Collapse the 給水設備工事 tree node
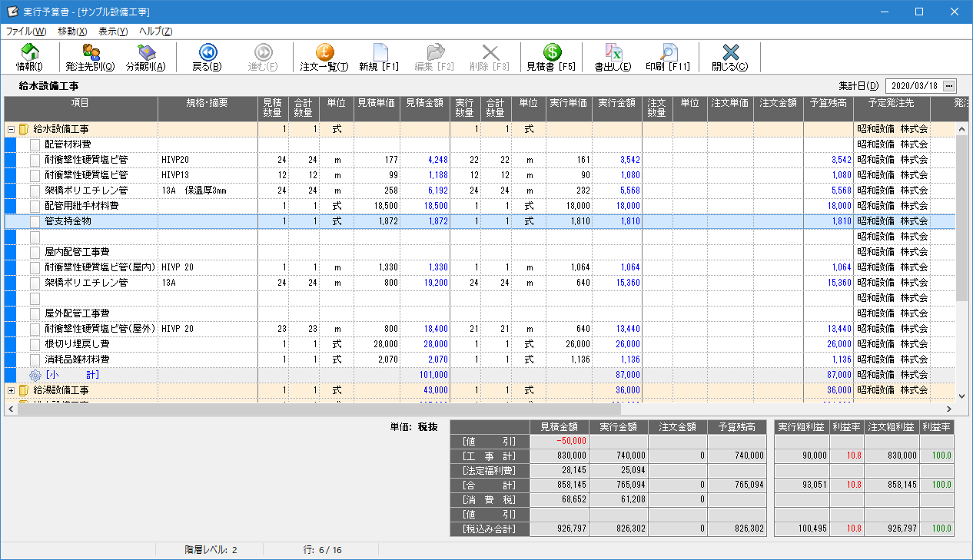Viewport: 973px width, 560px height. pyautogui.click(x=11, y=129)
